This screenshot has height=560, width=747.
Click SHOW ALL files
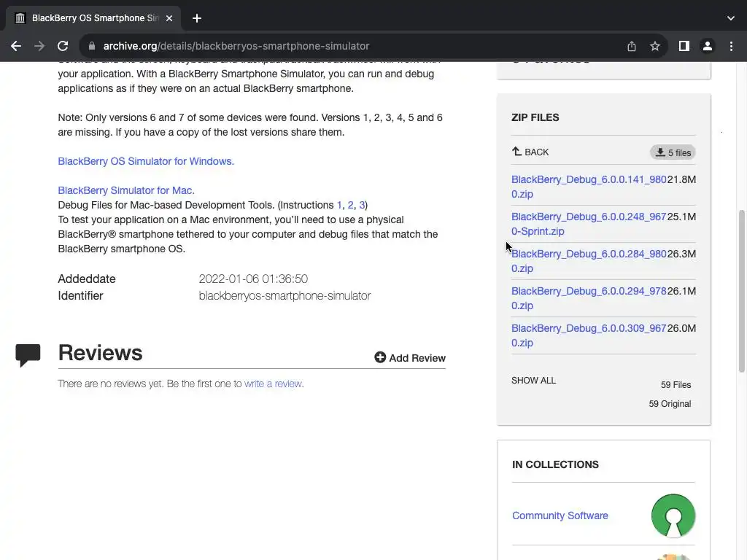tap(533, 381)
